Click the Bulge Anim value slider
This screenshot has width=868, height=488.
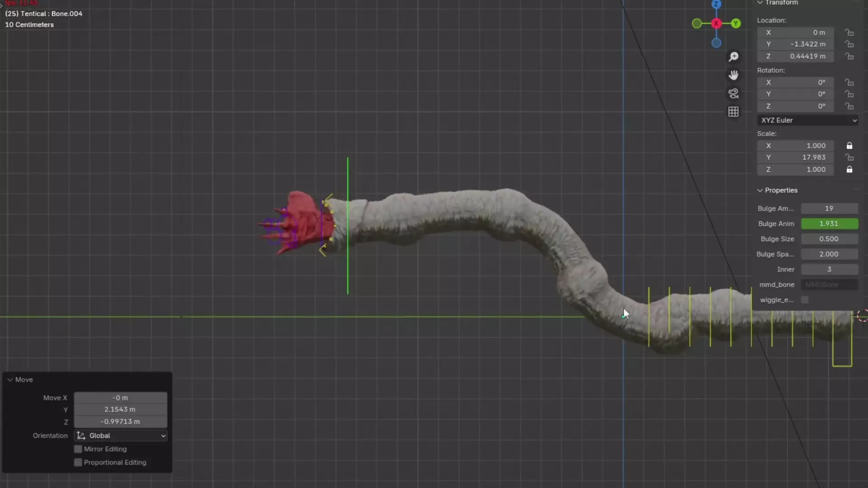[829, 224]
